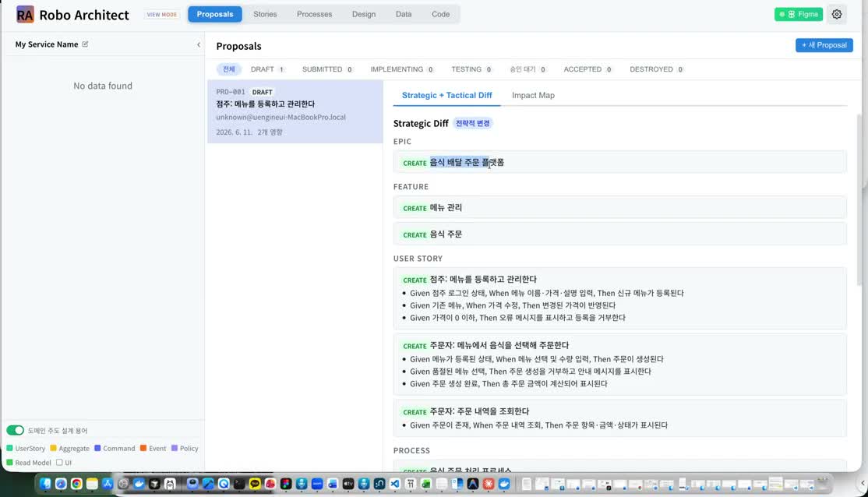Toggle Policy legend filter
This screenshot has width=868, height=497.
[185, 448]
